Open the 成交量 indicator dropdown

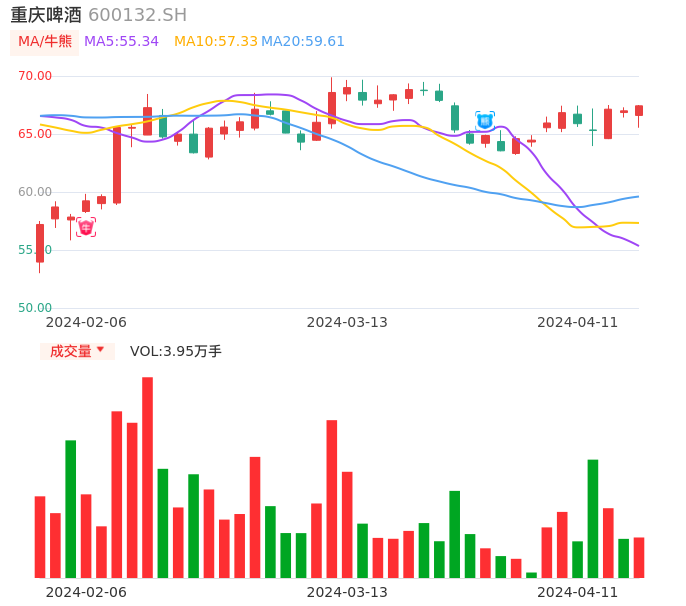(x=77, y=351)
